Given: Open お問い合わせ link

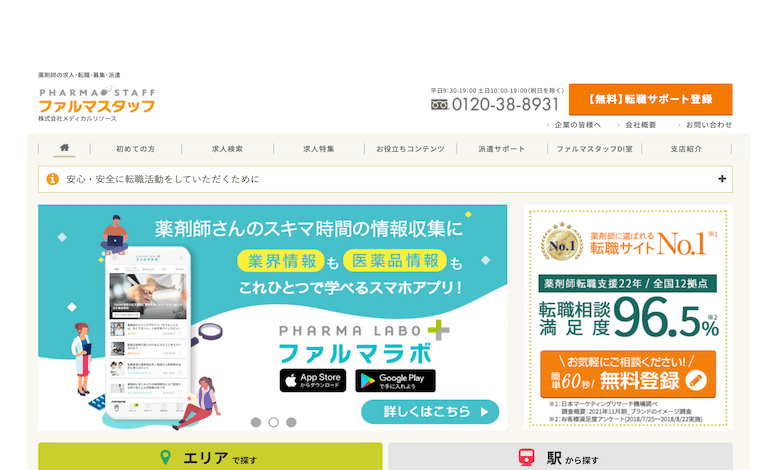Looking at the screenshot, I should tap(709, 125).
